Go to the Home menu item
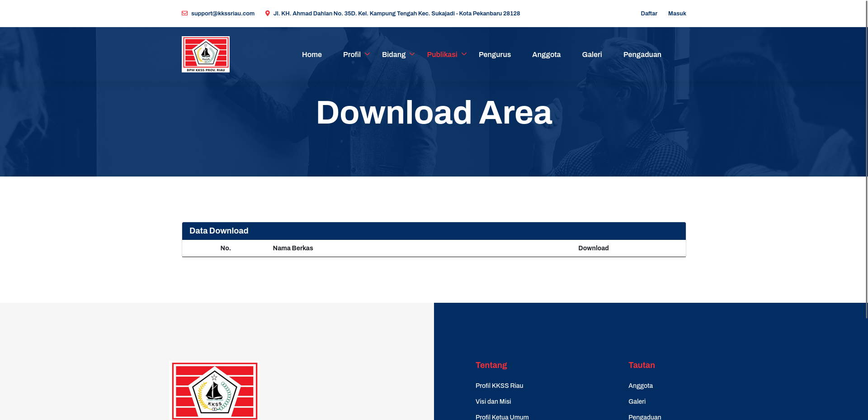868x420 pixels. pos(312,55)
